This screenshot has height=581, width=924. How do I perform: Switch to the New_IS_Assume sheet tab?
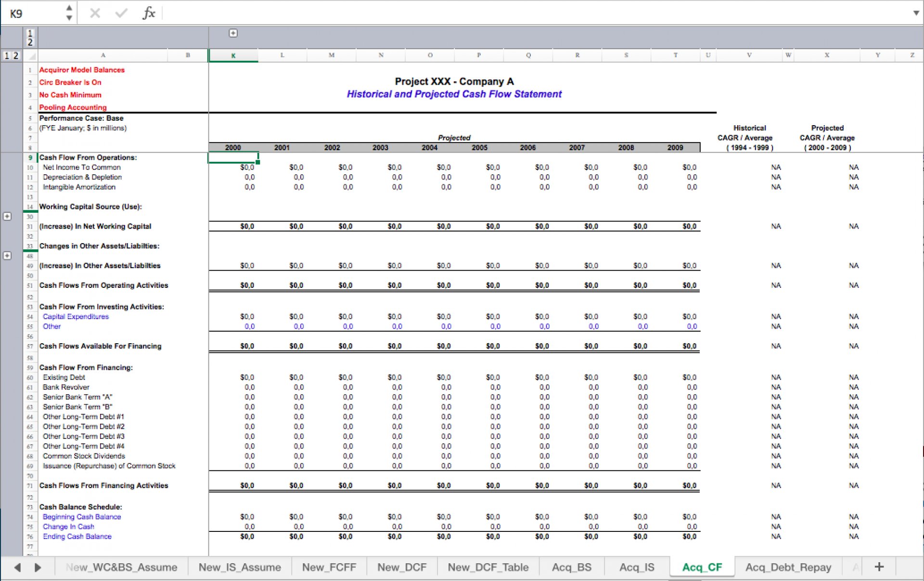[x=240, y=568]
